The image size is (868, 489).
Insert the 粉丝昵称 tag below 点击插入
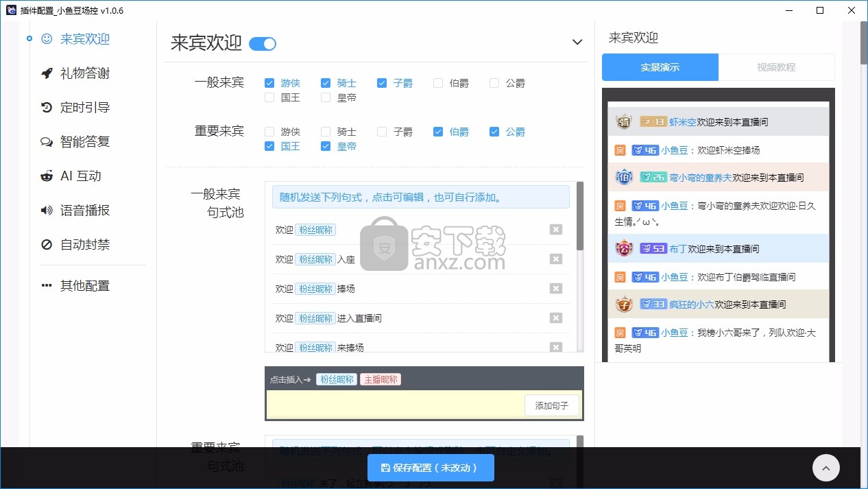337,379
